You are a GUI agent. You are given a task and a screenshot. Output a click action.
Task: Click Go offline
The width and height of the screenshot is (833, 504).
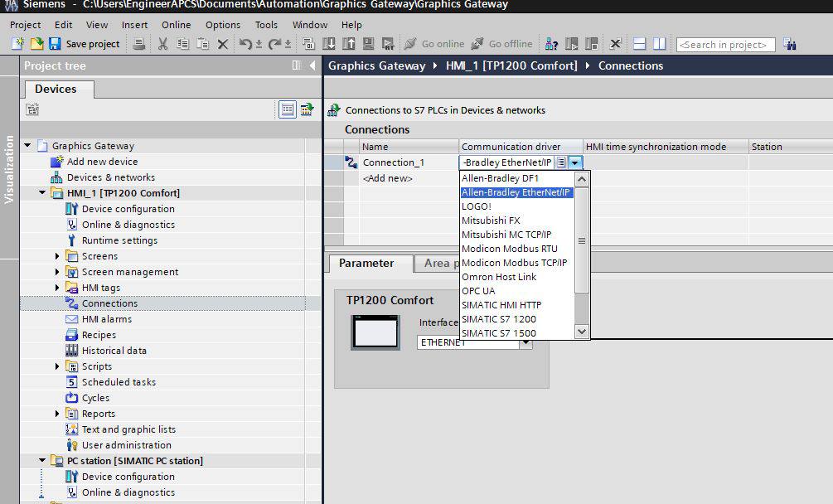tap(501, 44)
